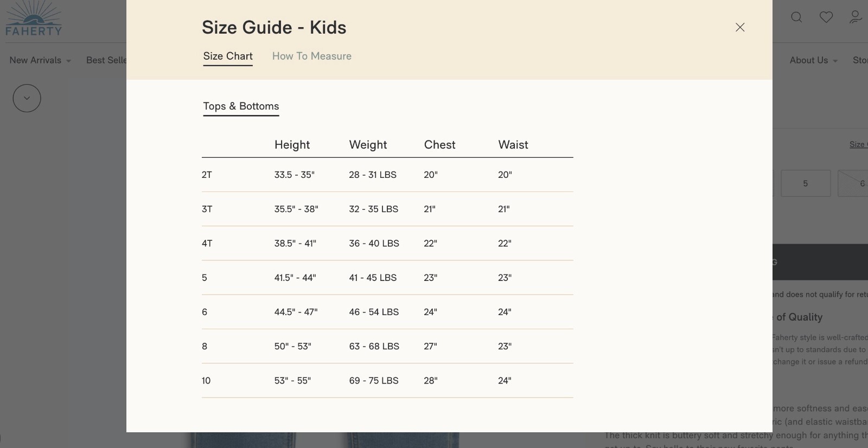Click the circular down-chevron button
Screen dimensions: 868x448
27,98
